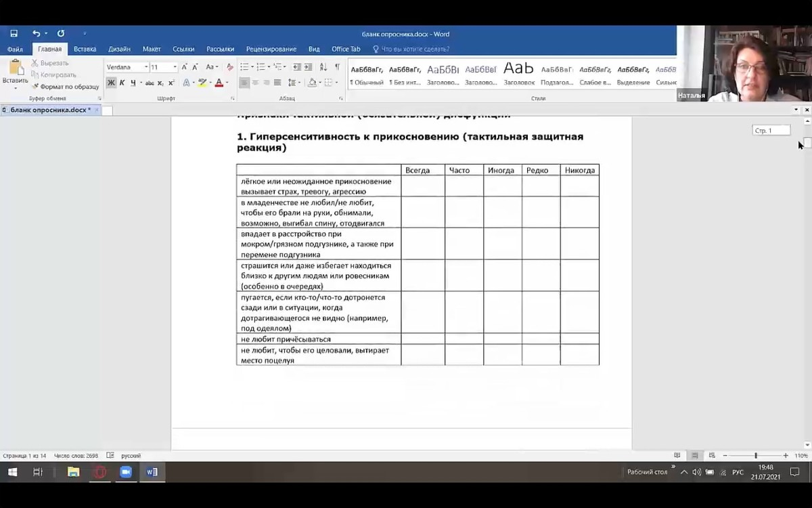Open the Office Tab ribbon tab
The width and height of the screenshot is (812, 508).
[346, 49]
